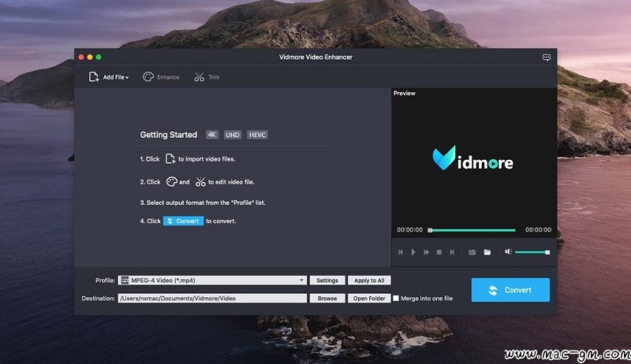
Task: Open the snapshot folder icon
Action: (x=487, y=252)
